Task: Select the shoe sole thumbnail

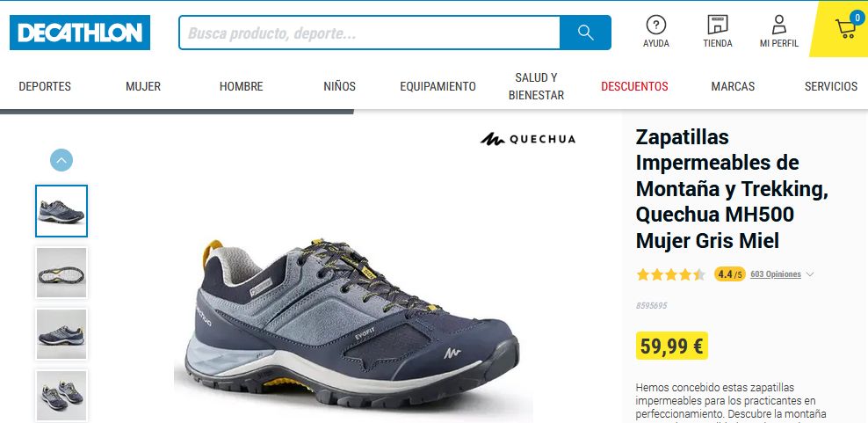Action: 61,273
